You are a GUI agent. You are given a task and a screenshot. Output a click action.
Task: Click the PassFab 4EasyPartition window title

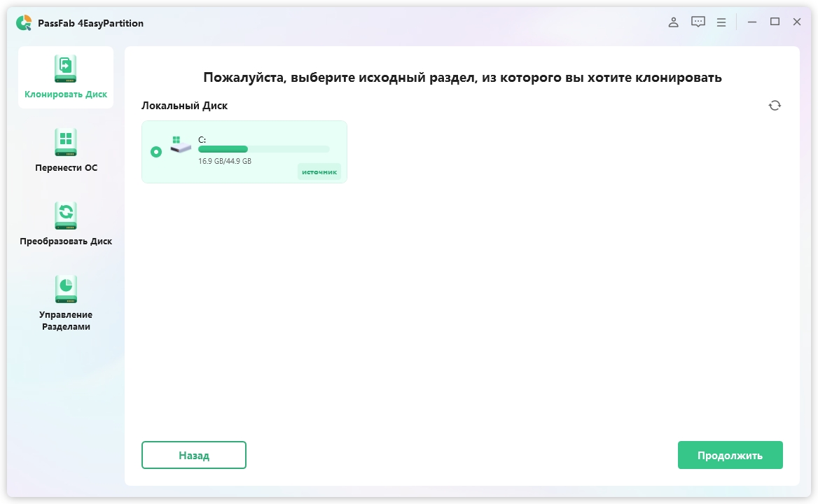click(x=91, y=23)
